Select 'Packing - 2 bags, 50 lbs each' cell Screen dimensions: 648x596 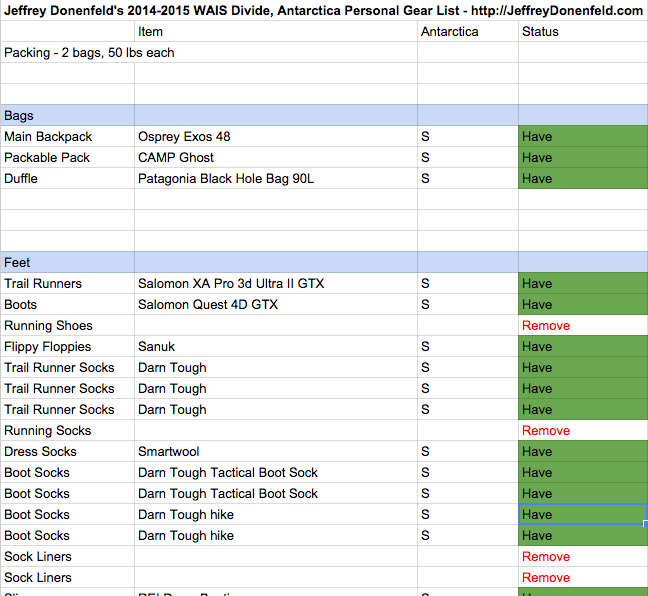pos(209,52)
